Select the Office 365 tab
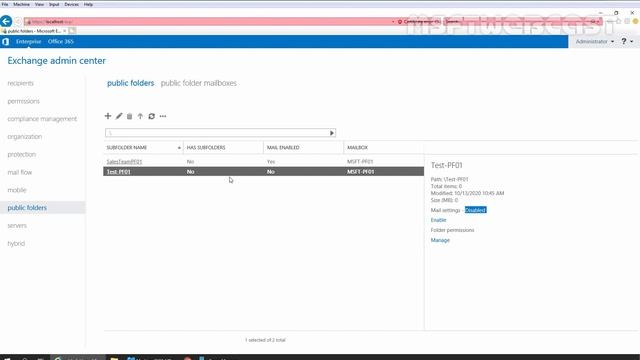The width and height of the screenshot is (640, 360). click(x=60, y=42)
